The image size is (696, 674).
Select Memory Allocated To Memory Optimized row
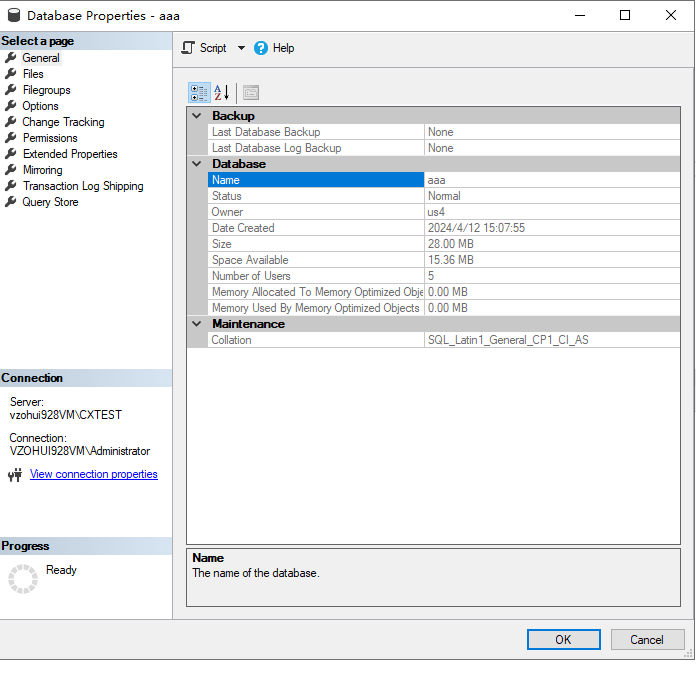(x=444, y=292)
